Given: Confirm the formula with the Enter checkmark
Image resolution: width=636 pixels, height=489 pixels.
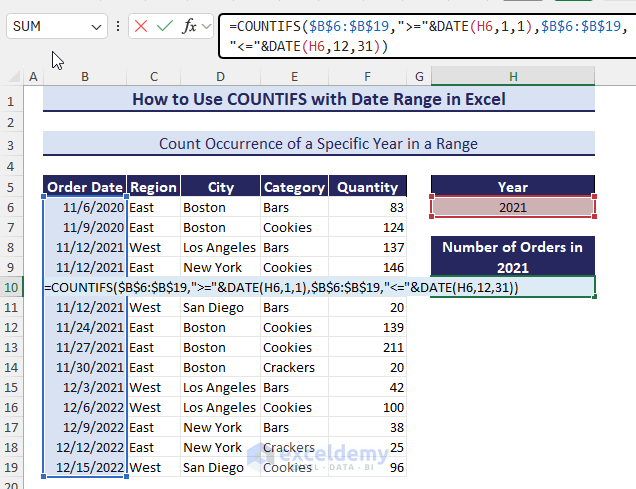Looking at the screenshot, I should click(x=165, y=26).
